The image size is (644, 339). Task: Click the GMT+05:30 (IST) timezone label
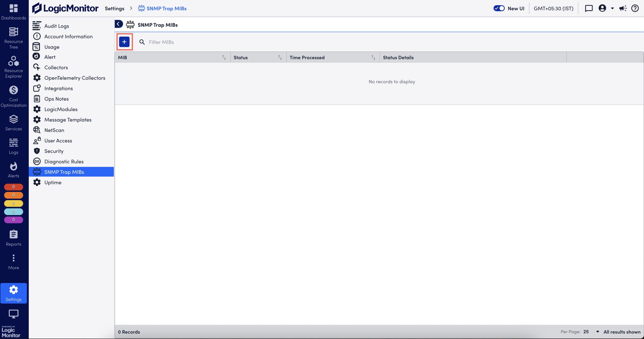[x=553, y=8]
